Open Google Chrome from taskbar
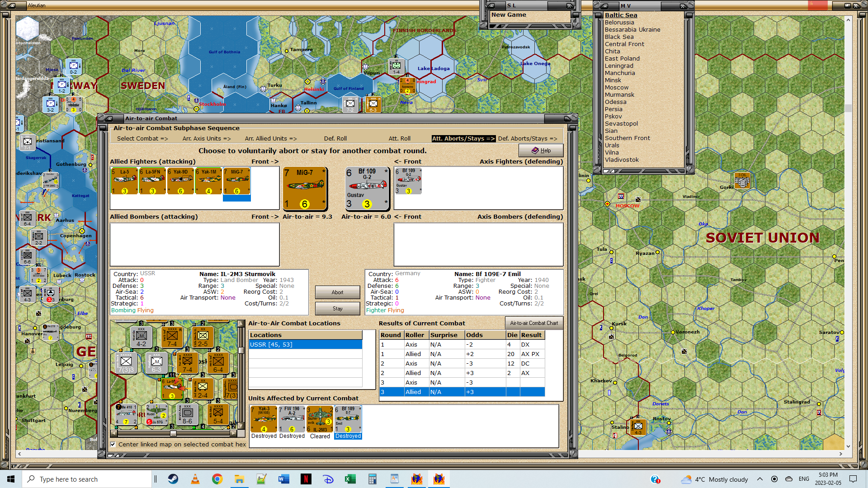Viewport: 868px width, 488px height. click(x=217, y=479)
